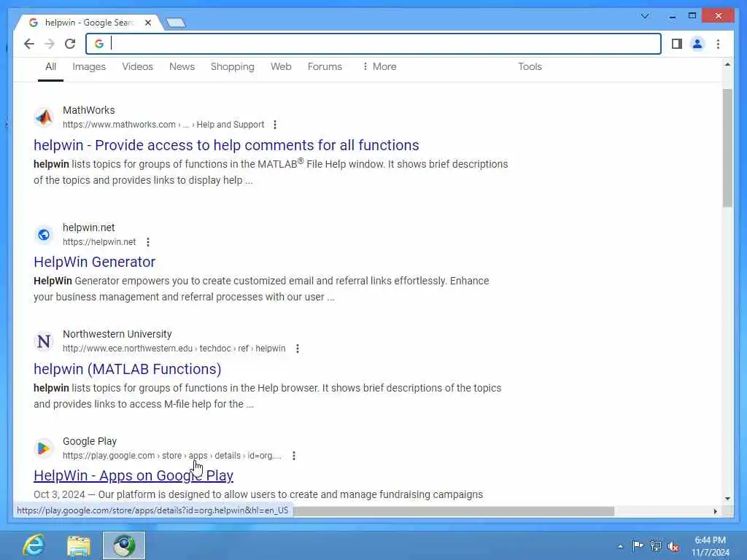Click the address bar input field
The height and width of the screenshot is (560, 747).
click(x=373, y=44)
